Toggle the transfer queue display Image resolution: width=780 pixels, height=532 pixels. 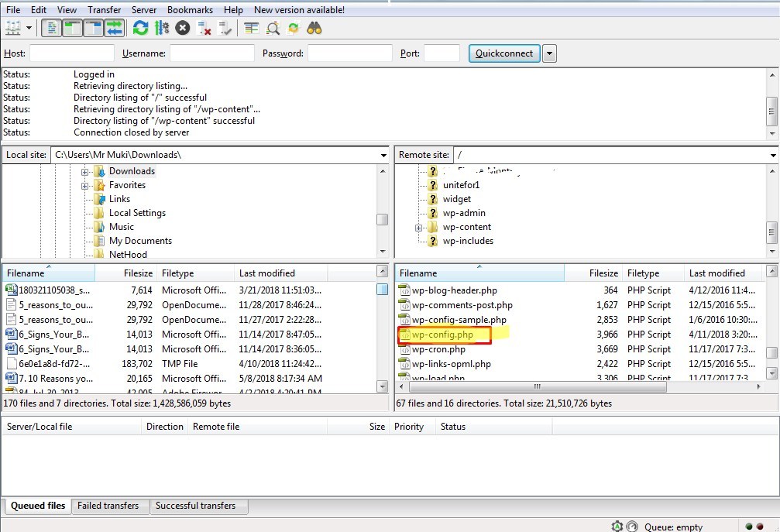click(x=115, y=29)
